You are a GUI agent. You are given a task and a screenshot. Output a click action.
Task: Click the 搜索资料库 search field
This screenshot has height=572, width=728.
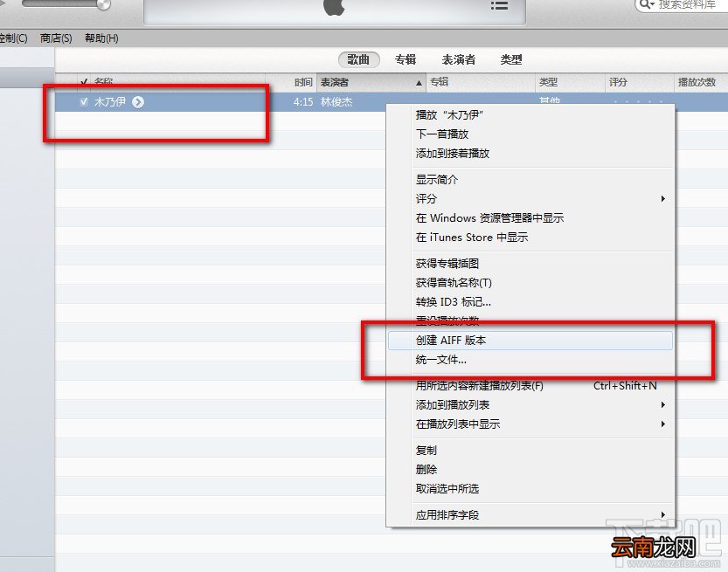click(682, 5)
